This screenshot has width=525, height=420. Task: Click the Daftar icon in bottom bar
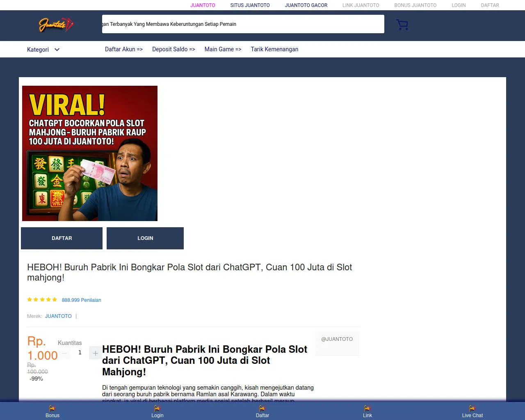[262, 408]
